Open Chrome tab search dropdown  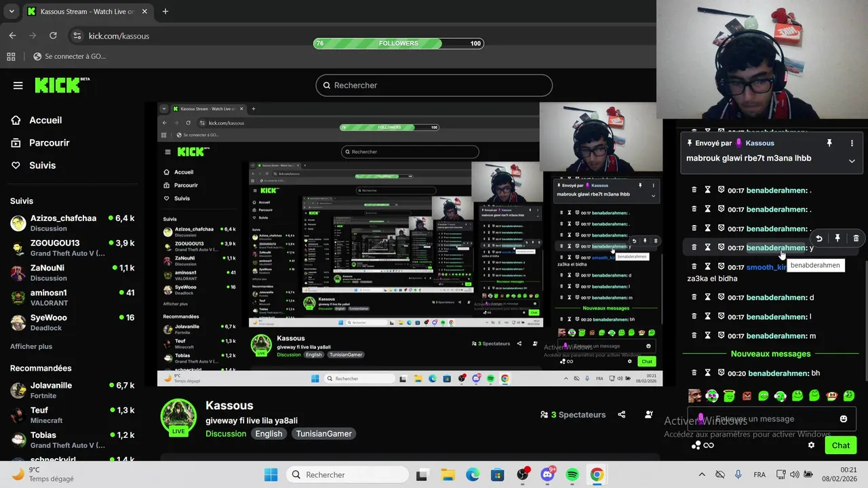pos(11,12)
